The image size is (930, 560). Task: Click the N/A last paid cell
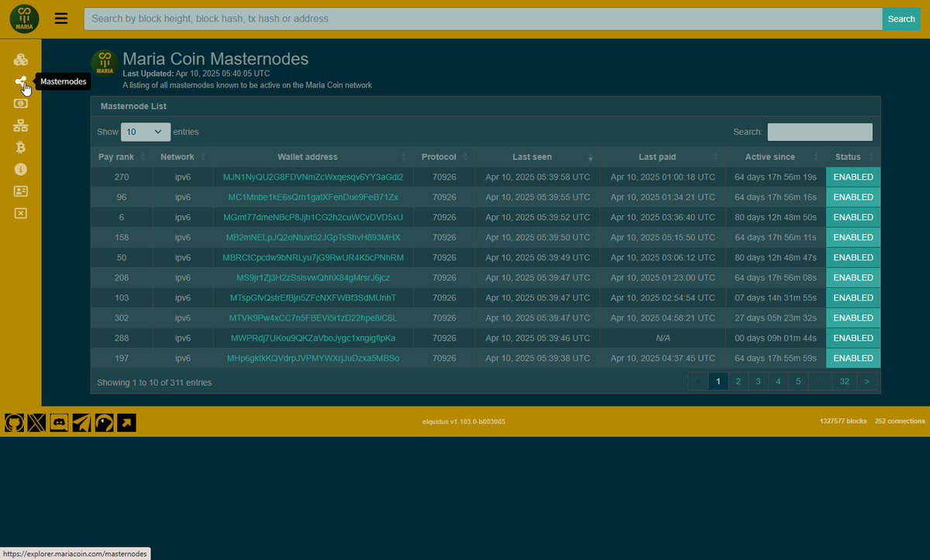point(663,338)
